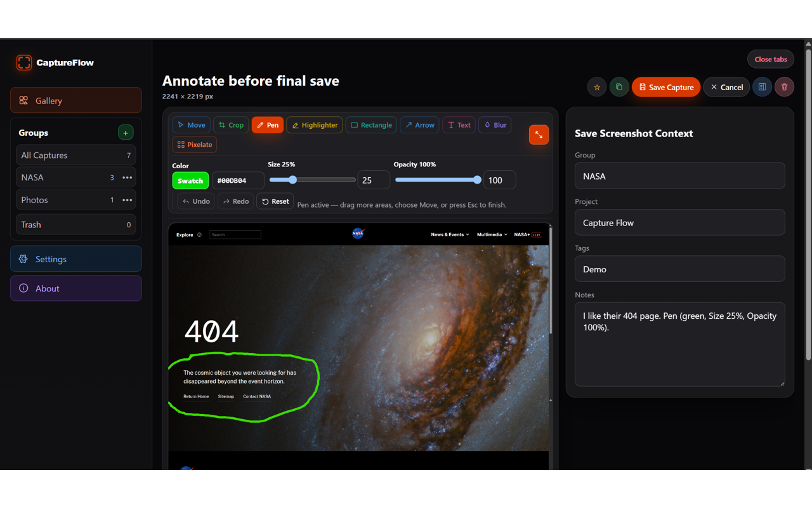Add a new group with plus icon

126,133
